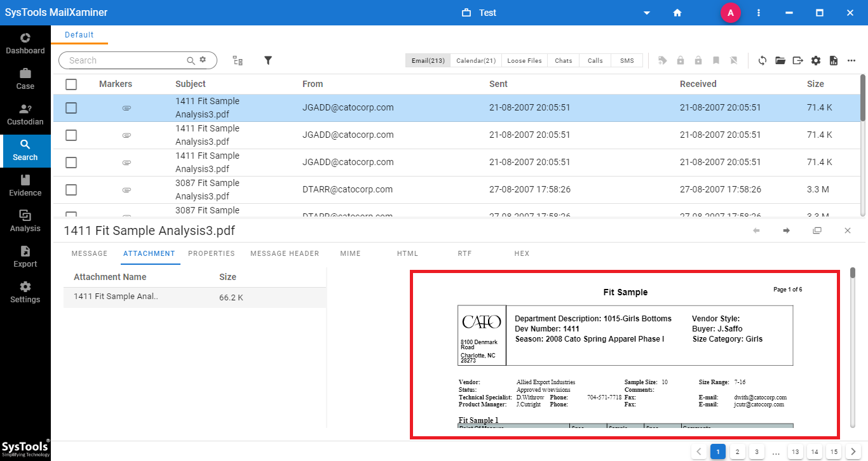Sort by the From column header
The height and width of the screenshot is (461, 868).
(x=313, y=84)
